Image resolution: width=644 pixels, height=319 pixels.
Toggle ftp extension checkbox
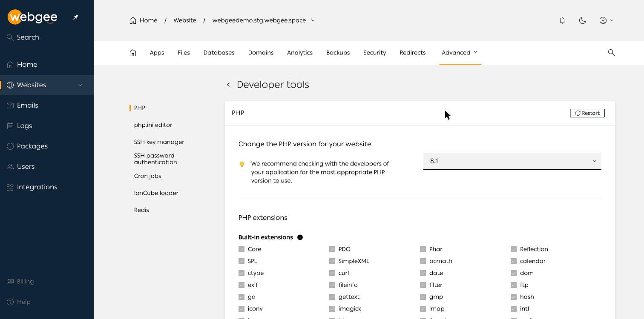point(514,285)
